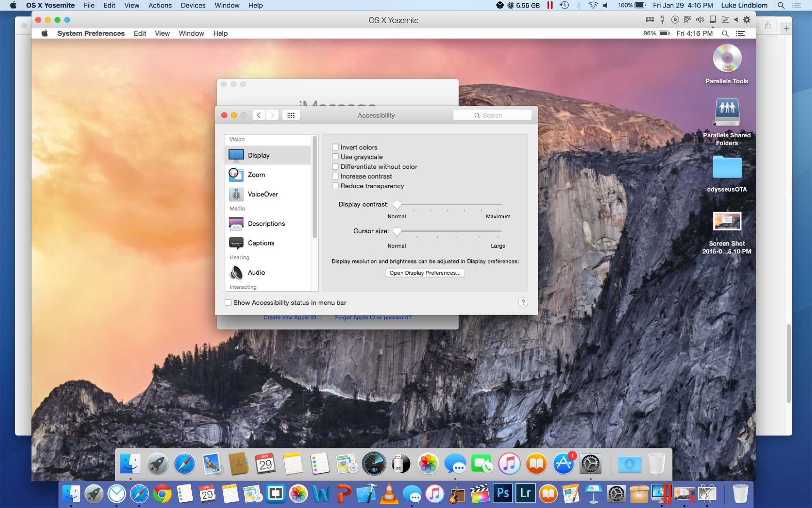Image resolution: width=812 pixels, height=508 pixels.
Task: Open PowerPoint from the dock
Action: click(x=344, y=494)
